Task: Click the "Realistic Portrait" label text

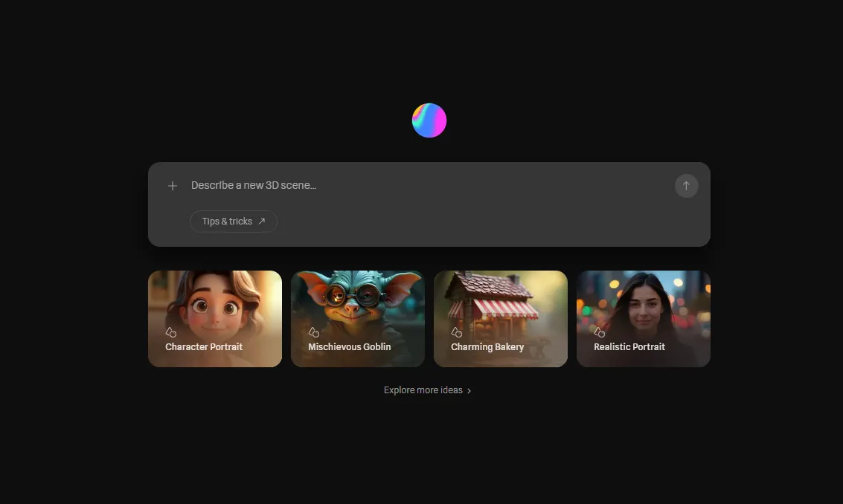Action: (x=629, y=347)
